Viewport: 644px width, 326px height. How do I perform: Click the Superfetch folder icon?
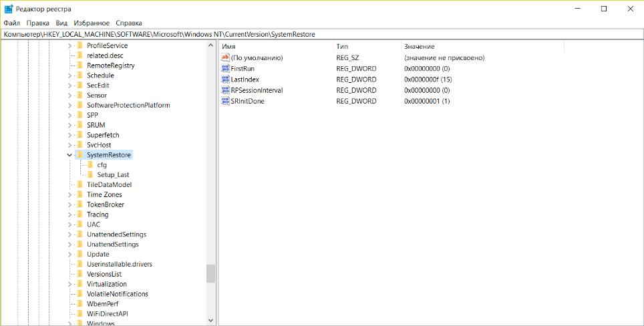(x=79, y=135)
